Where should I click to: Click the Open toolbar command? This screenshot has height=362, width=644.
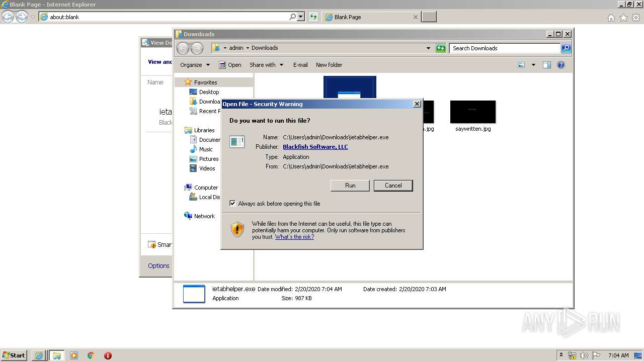(x=230, y=65)
